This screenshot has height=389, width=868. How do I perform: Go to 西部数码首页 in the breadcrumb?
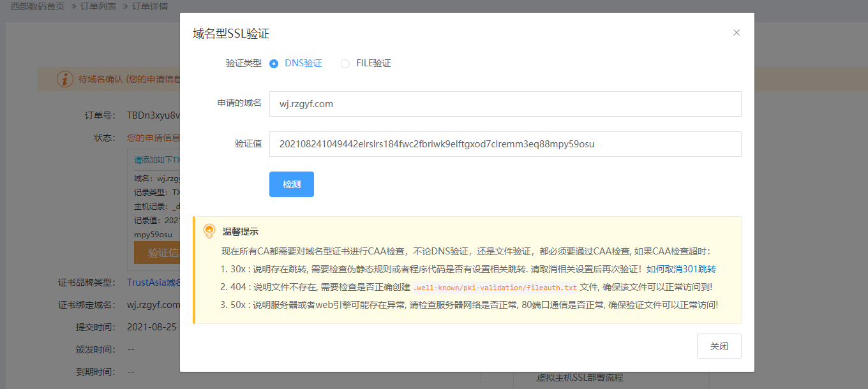coord(38,6)
